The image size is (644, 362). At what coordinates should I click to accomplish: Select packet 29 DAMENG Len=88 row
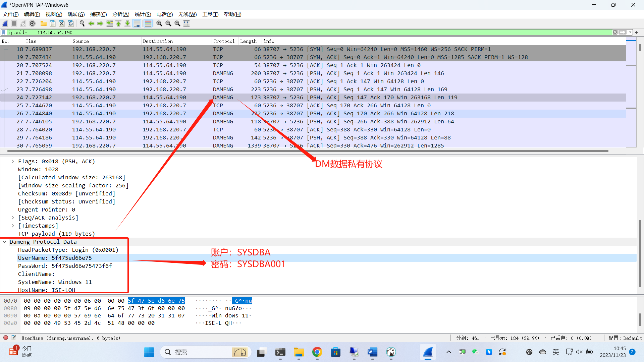(x=313, y=138)
